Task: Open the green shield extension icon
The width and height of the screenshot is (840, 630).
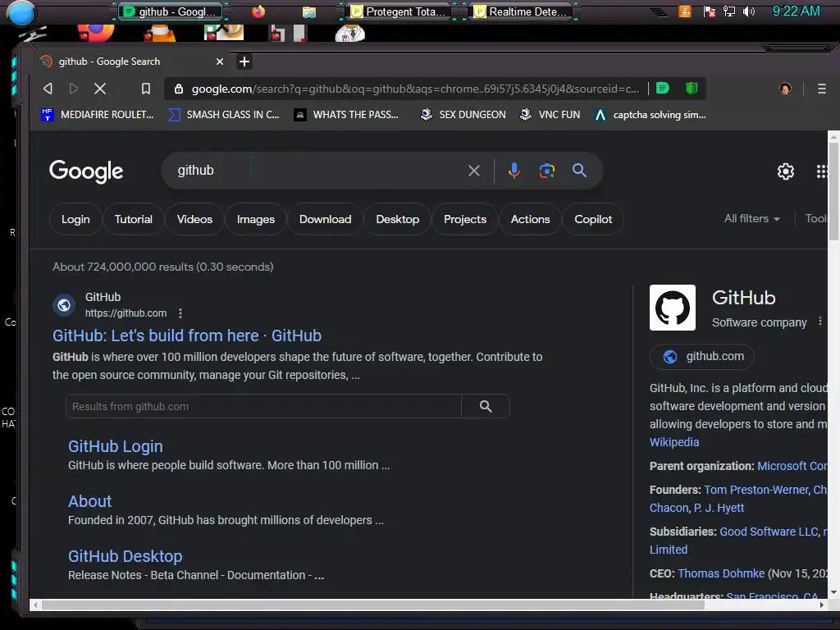Action: [692, 88]
